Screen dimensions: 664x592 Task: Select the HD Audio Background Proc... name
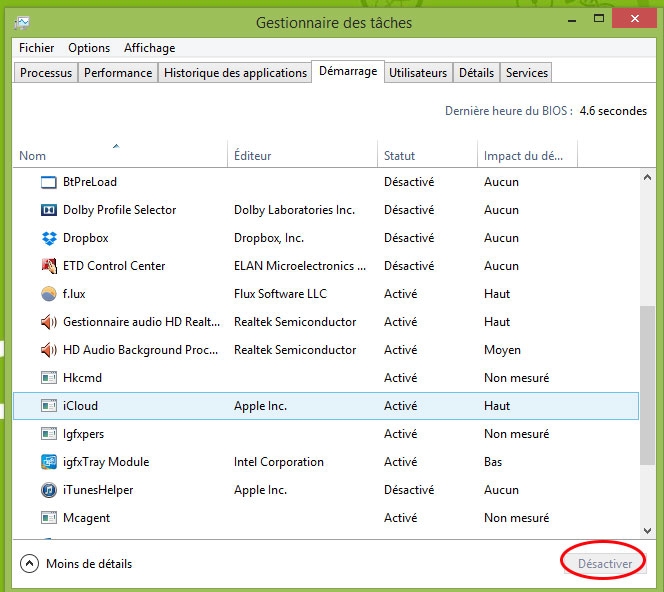[x=141, y=350]
